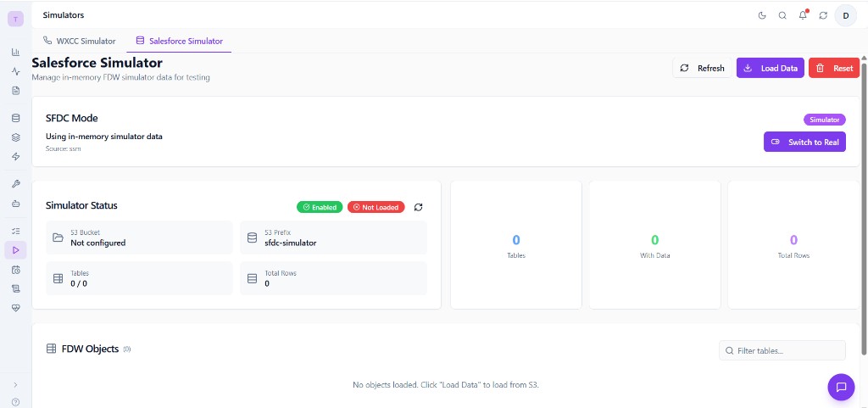Click the Refresh button
Image resolution: width=868 pixels, height=408 pixels.
click(702, 68)
